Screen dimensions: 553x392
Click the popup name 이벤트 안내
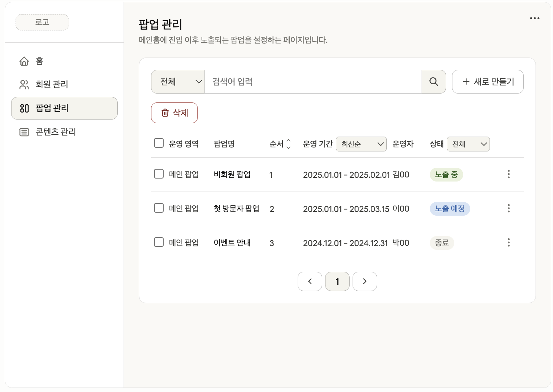coord(232,243)
